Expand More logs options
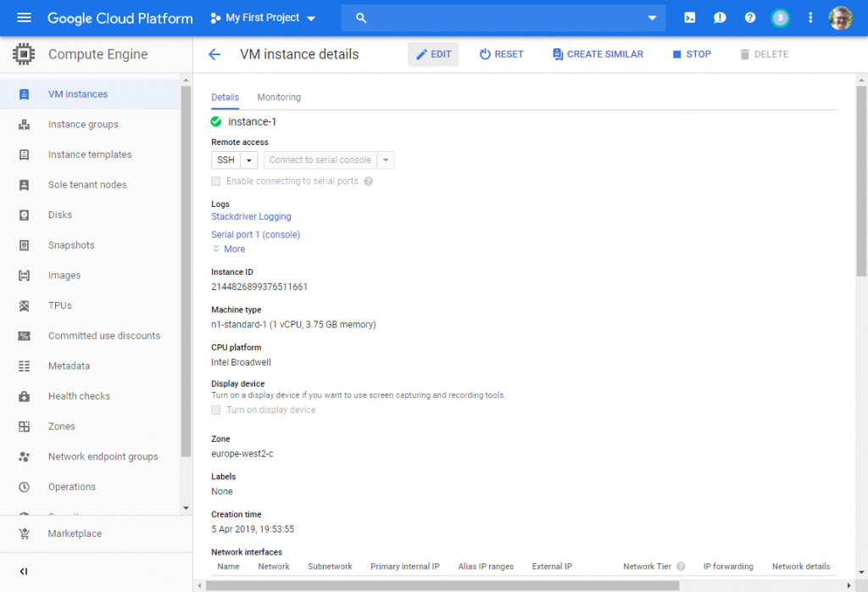 [229, 249]
